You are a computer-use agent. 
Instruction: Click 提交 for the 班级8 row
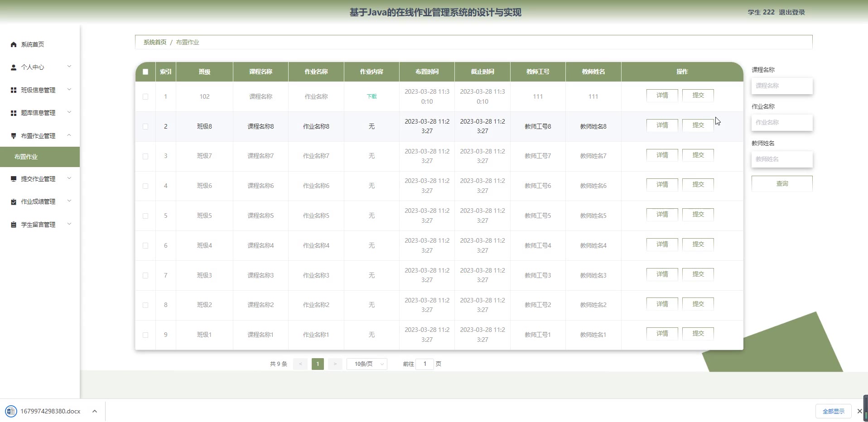(698, 125)
